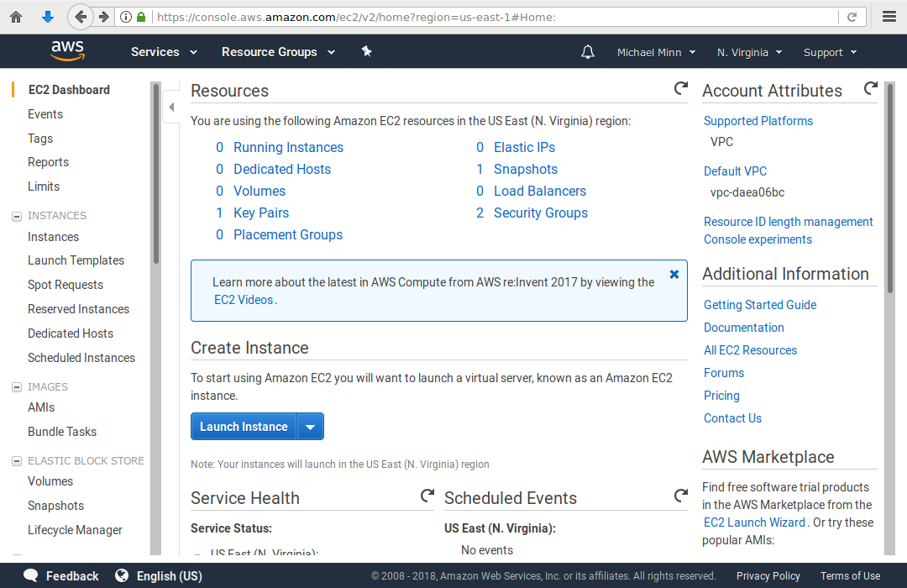Image resolution: width=907 pixels, height=588 pixels.
Task: Click the browser home icon
Action: (16, 17)
